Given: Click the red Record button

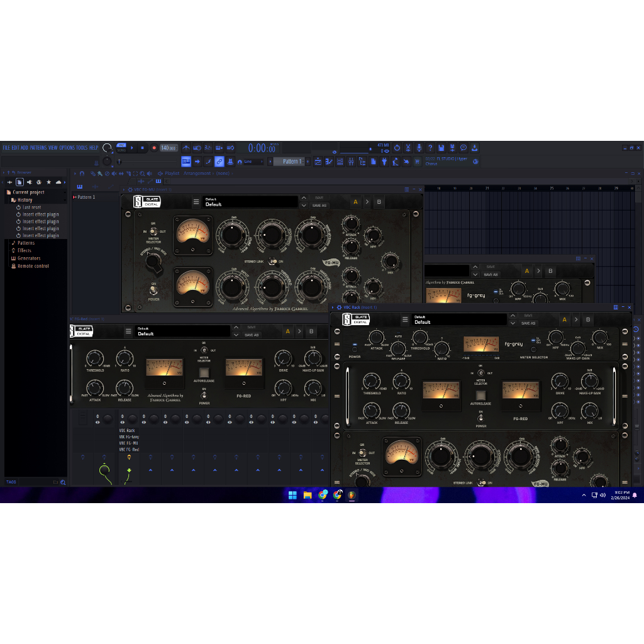Looking at the screenshot, I should (154, 148).
